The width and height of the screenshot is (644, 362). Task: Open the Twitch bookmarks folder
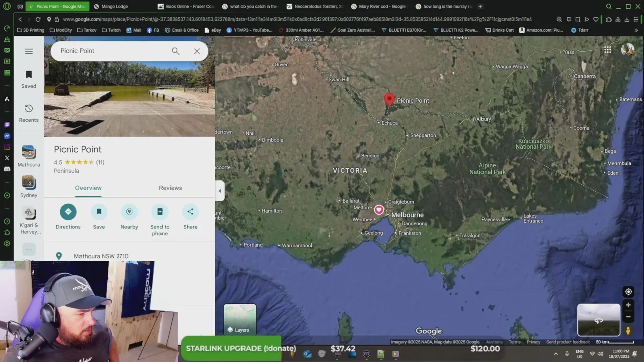click(x=111, y=30)
